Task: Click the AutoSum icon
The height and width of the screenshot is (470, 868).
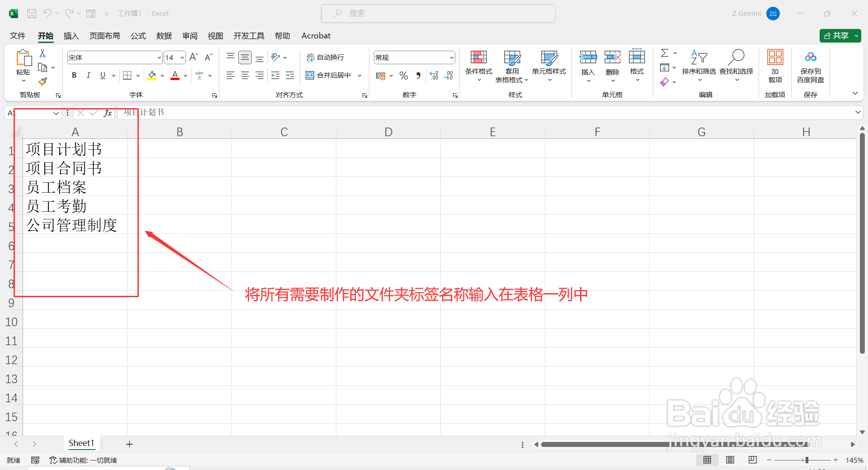Action: click(664, 53)
